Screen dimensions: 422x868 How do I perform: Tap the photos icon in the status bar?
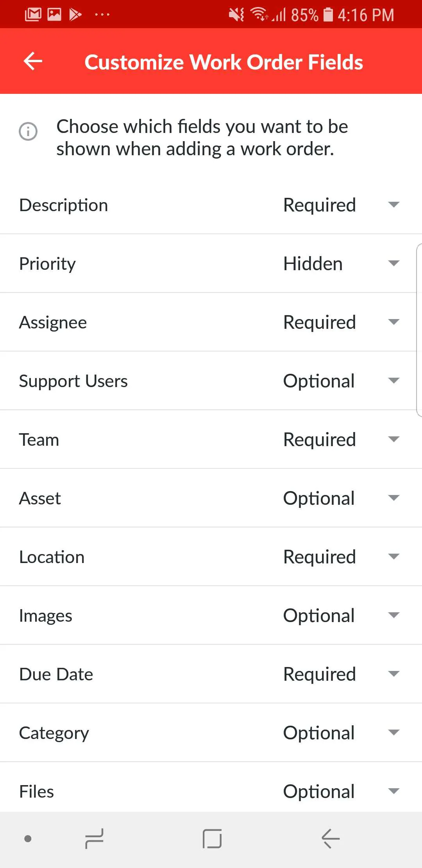coord(55,14)
